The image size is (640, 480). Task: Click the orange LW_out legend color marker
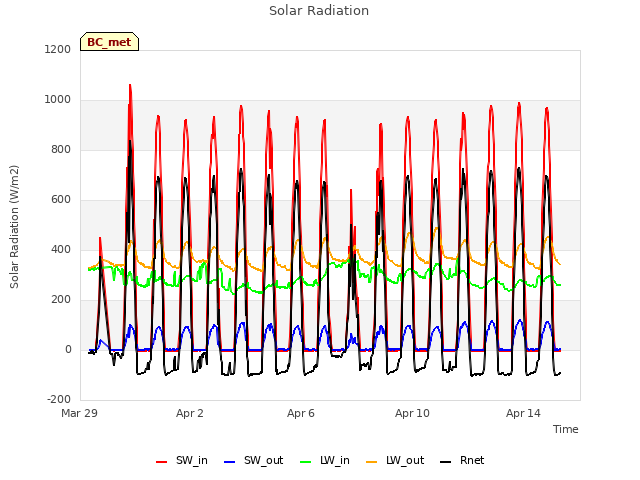tap(372, 462)
